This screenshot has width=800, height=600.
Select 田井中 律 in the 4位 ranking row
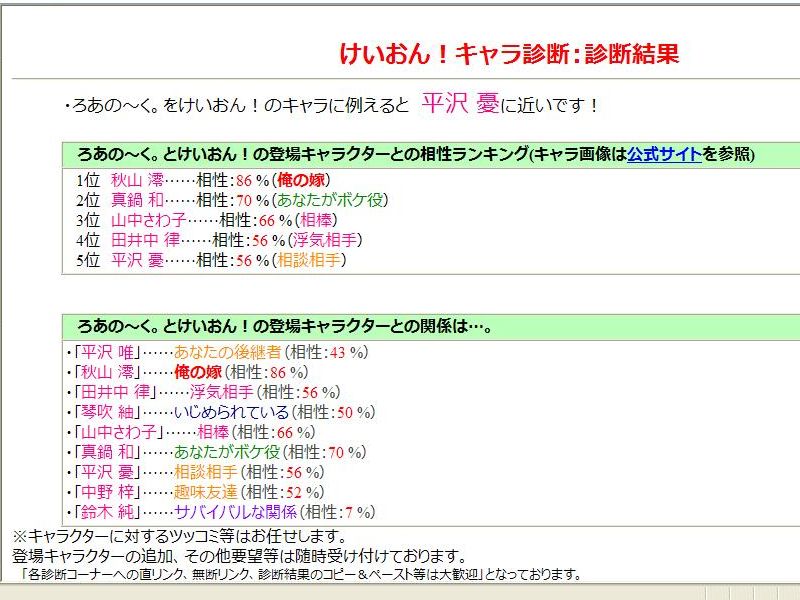click(x=145, y=240)
